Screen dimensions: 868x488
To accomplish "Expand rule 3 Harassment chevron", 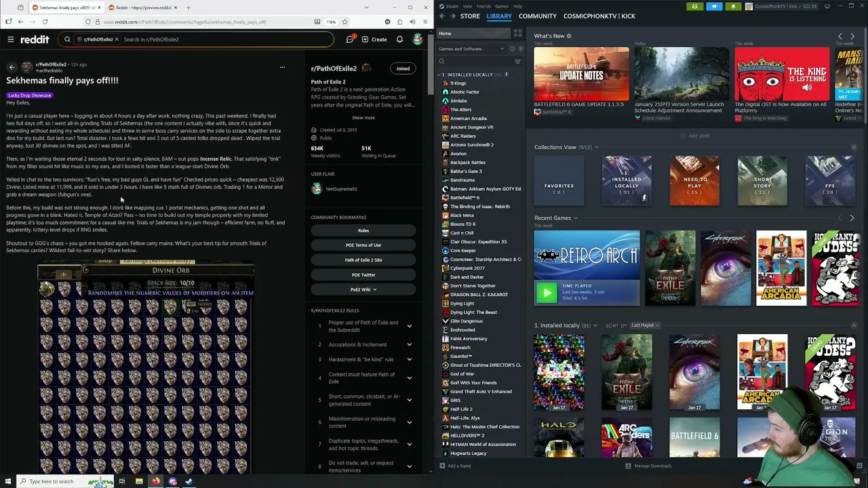I will point(409,359).
